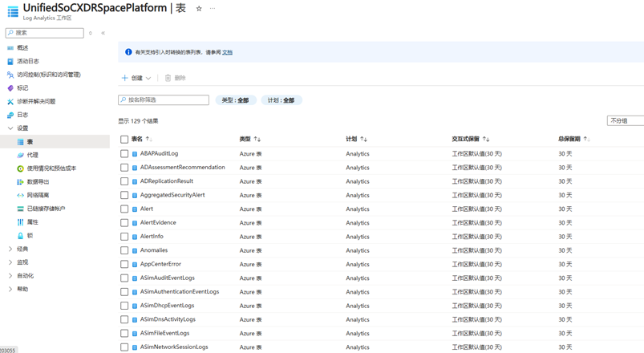Viewport: 644px width, 353px height.
Task: Open 活动日志 activity log
Action: click(28, 61)
